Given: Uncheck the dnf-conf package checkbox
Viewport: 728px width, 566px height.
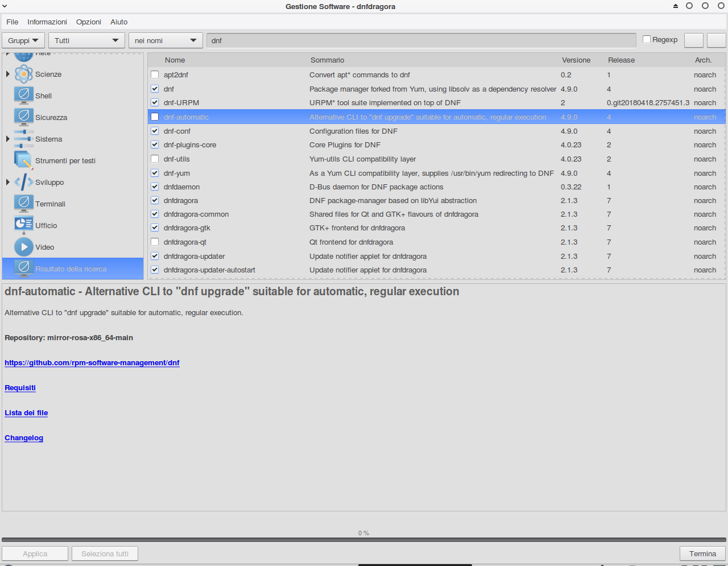Looking at the screenshot, I should click(x=155, y=131).
